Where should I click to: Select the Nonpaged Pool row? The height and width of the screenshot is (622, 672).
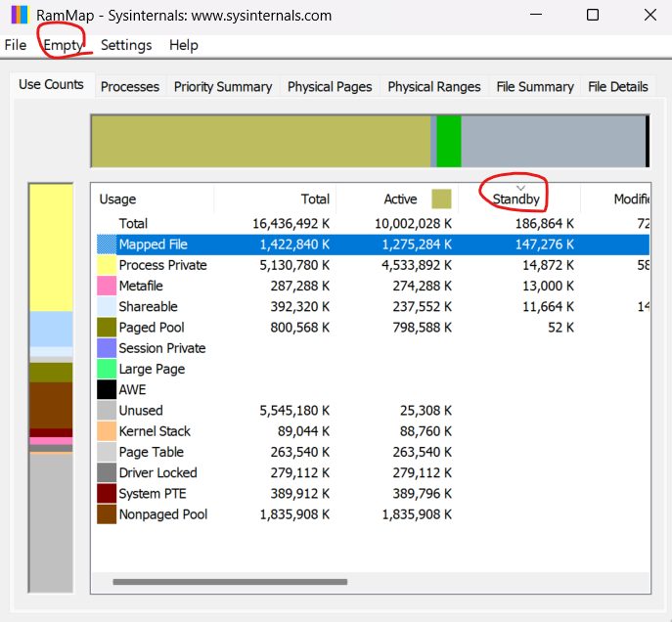pyautogui.click(x=371, y=514)
